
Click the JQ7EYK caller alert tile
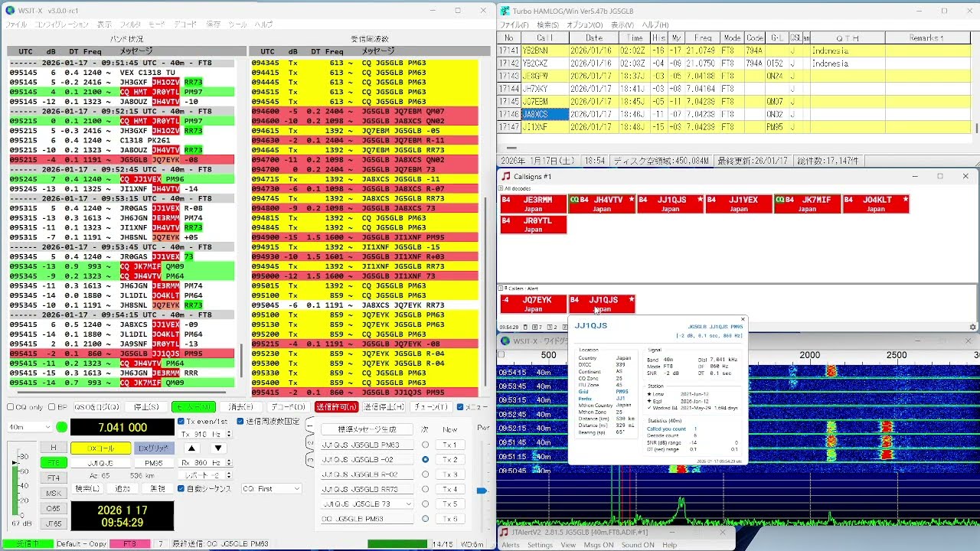534,304
